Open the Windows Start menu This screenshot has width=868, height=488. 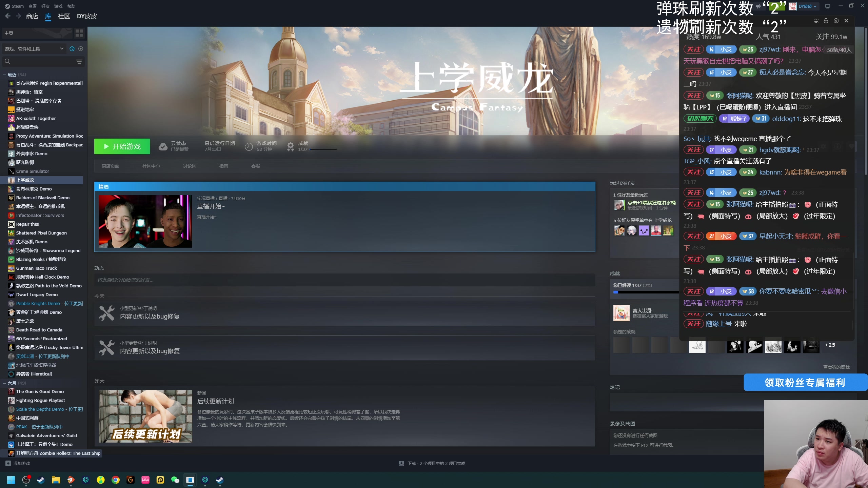[11, 480]
